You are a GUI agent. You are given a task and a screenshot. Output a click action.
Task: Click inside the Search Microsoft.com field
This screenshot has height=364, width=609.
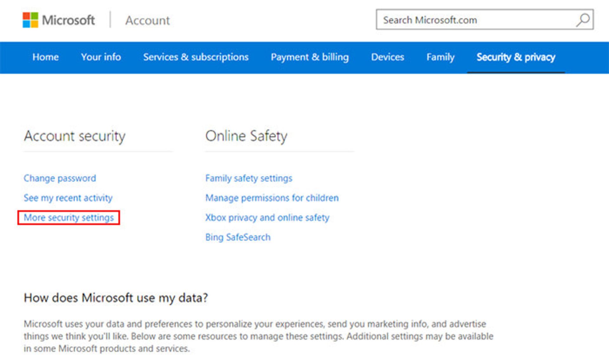coord(460,20)
